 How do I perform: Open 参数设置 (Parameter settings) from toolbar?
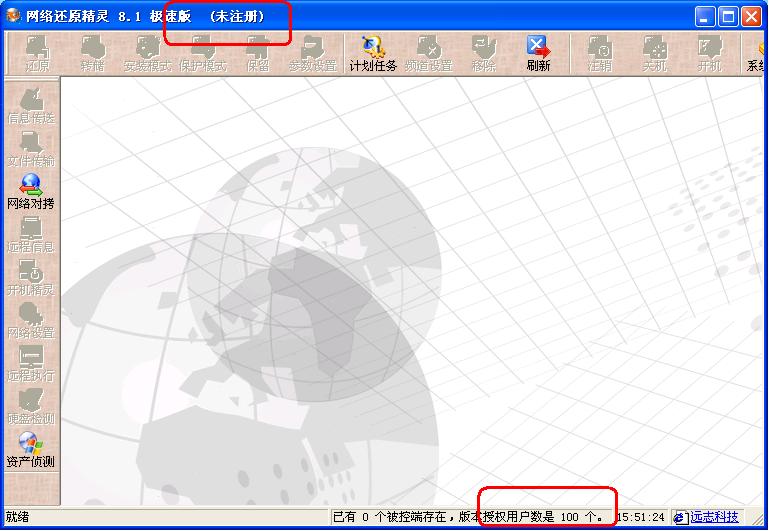coord(313,54)
